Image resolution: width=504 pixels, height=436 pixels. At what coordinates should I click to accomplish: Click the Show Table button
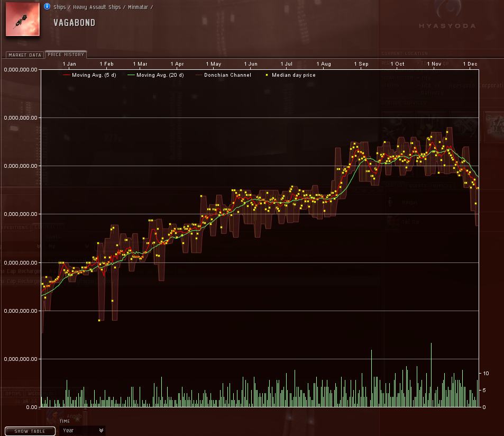tap(30, 431)
